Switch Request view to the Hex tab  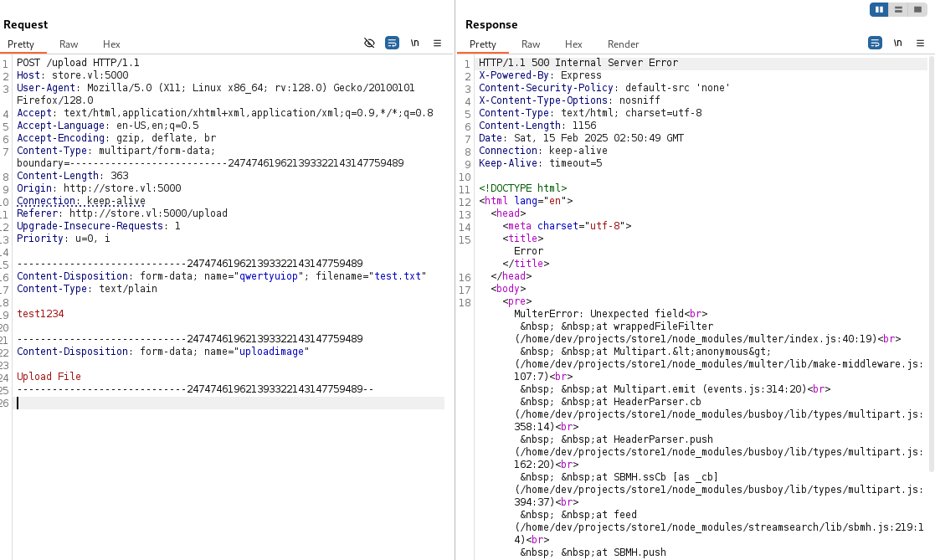[111, 44]
